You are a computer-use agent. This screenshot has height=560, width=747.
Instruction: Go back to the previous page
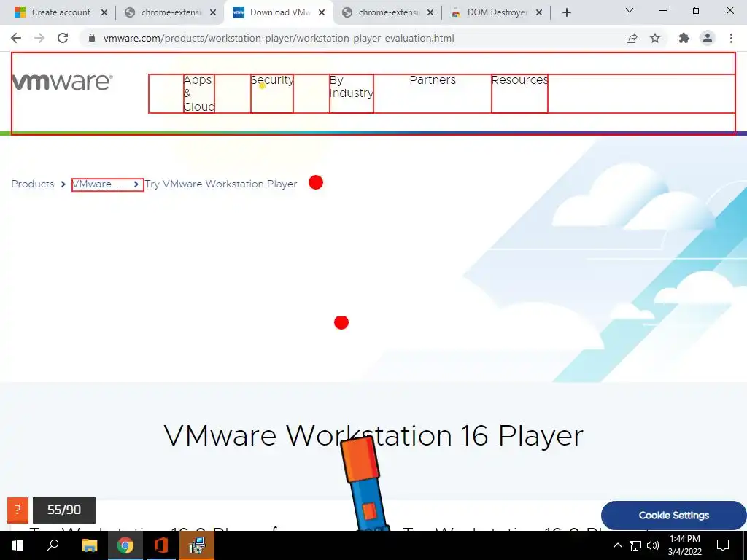(x=16, y=38)
